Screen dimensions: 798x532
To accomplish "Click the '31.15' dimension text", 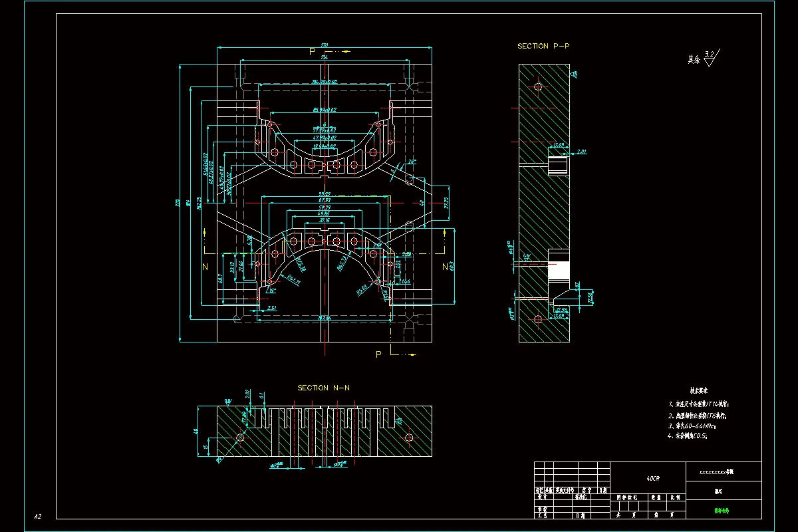I will [325, 220].
